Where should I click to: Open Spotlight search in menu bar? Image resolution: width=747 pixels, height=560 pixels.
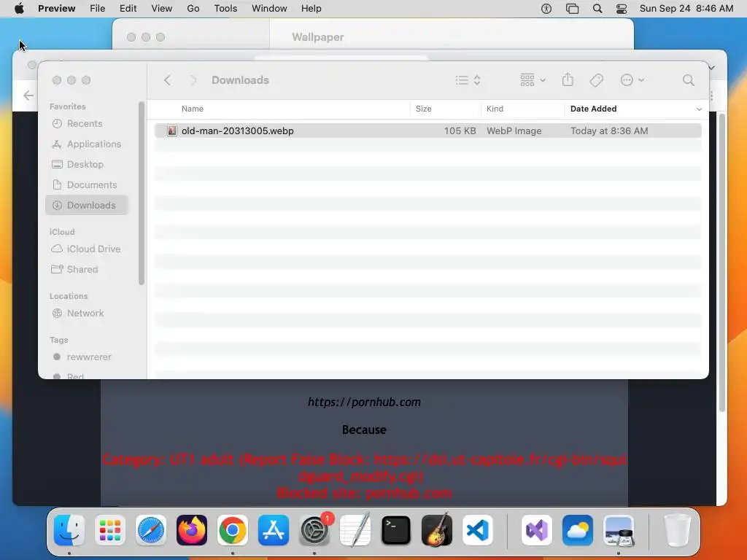(597, 9)
